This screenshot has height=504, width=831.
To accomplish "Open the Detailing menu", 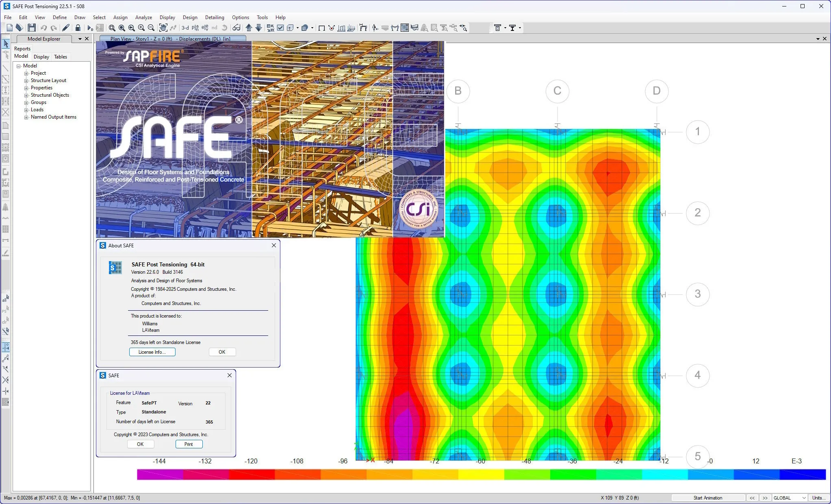I will [215, 17].
